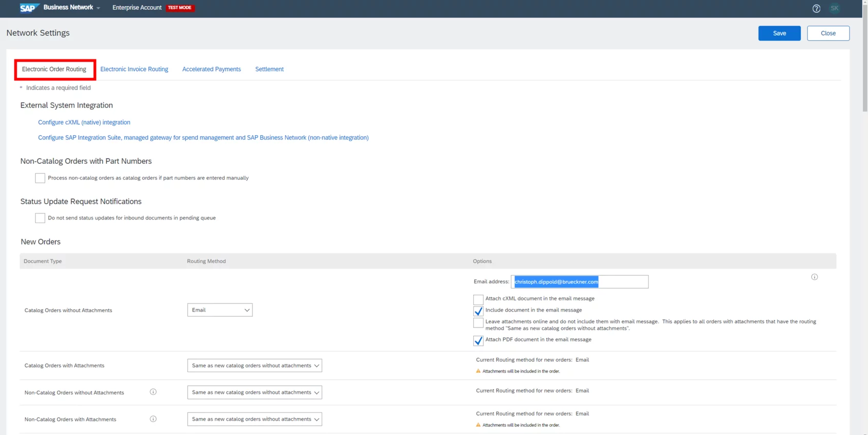
Task: Click the 'New Orders' section heading
Action: (x=40, y=242)
